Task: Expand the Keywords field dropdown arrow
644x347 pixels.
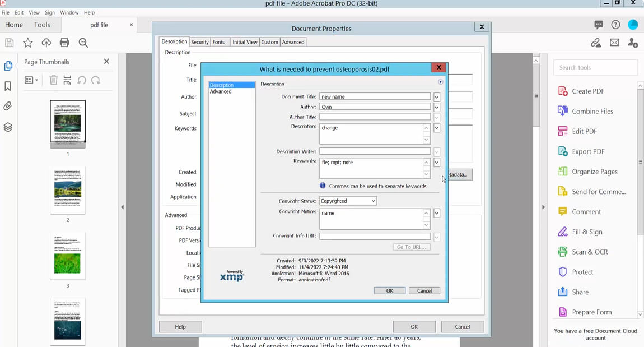Action: [x=436, y=162]
